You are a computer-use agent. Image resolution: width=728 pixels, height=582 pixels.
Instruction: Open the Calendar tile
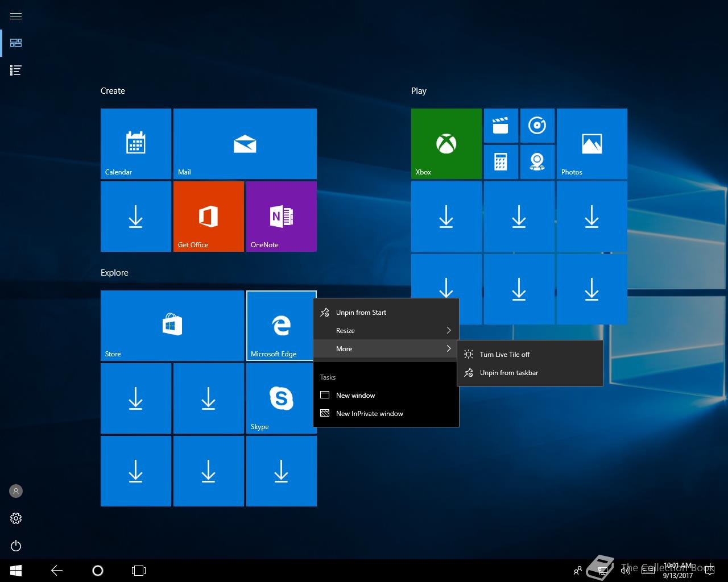click(136, 144)
